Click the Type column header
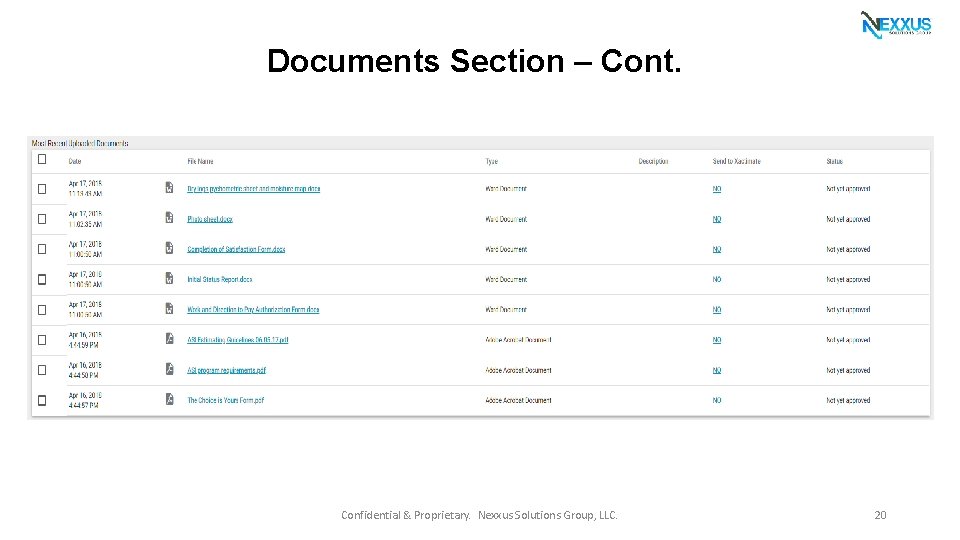The width and height of the screenshot is (960, 540). coord(492,162)
